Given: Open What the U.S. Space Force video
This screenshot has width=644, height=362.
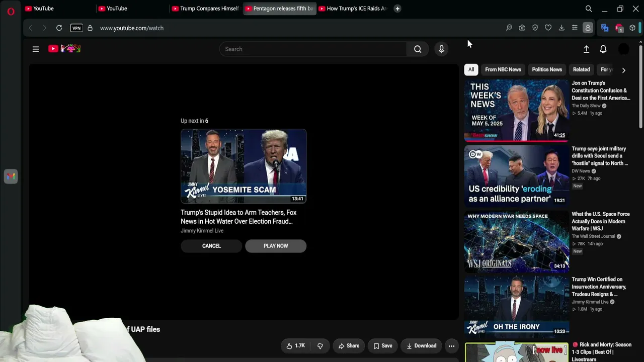Looking at the screenshot, I should [x=601, y=221].
